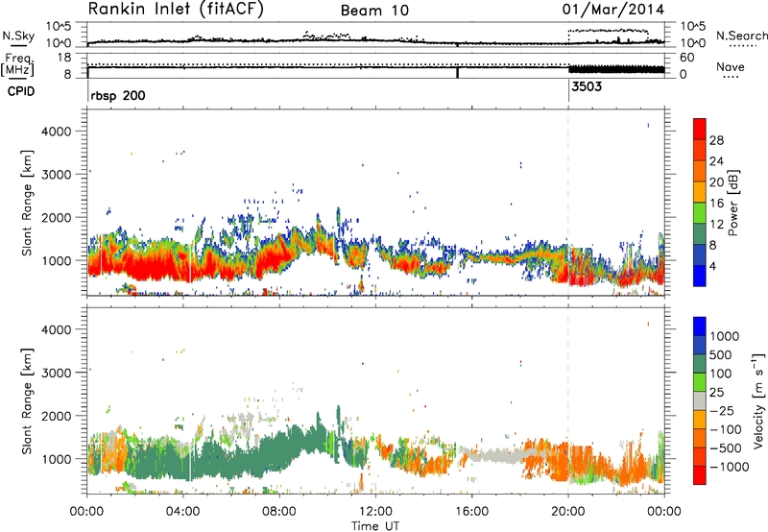Click the '4000' tick on power panel axis
Image resolution: width=768 pixels, height=532 pixels.
click(57, 132)
